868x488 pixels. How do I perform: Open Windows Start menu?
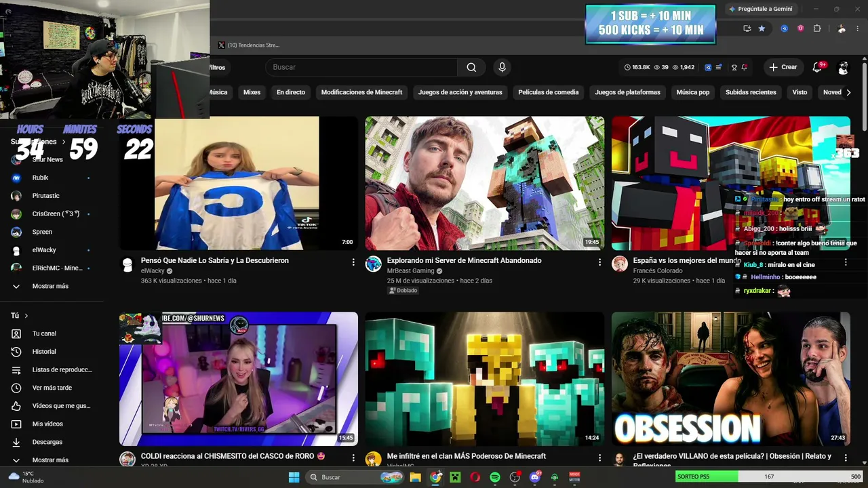pos(294,477)
